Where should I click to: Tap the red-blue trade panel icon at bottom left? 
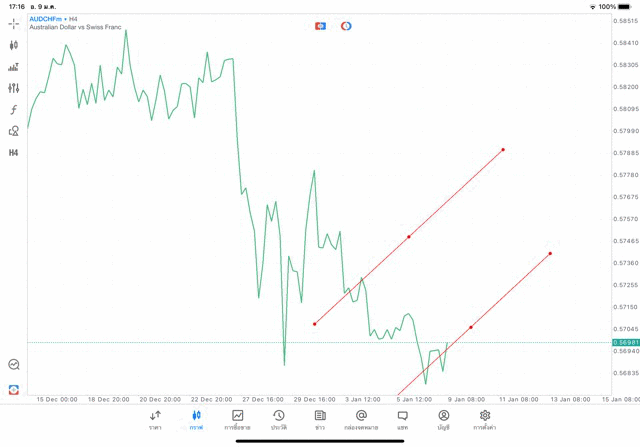14,389
